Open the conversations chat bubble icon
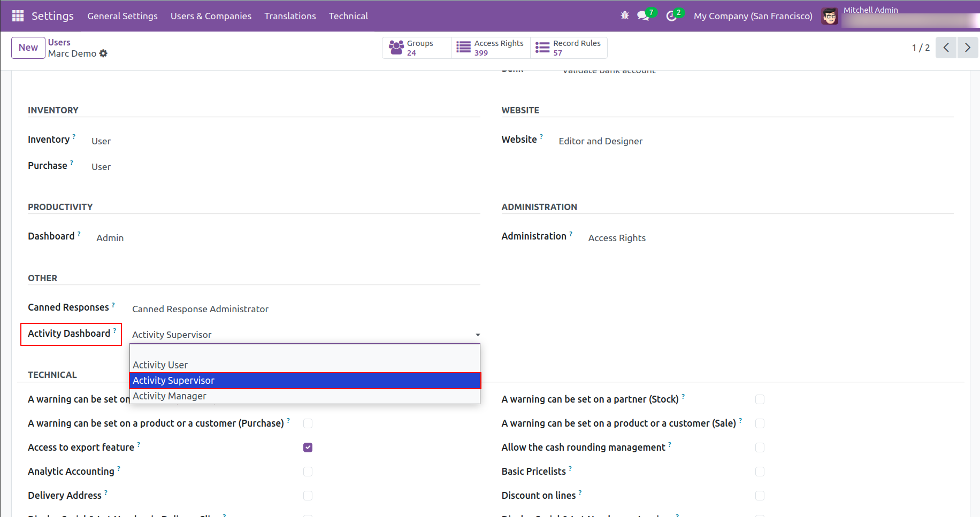The image size is (980, 517). click(643, 16)
